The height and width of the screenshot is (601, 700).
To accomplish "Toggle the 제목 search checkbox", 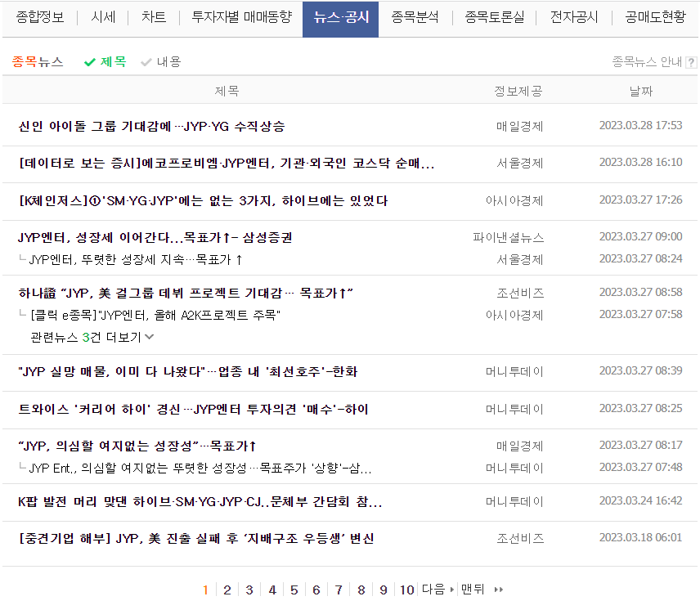I will pyautogui.click(x=105, y=61).
